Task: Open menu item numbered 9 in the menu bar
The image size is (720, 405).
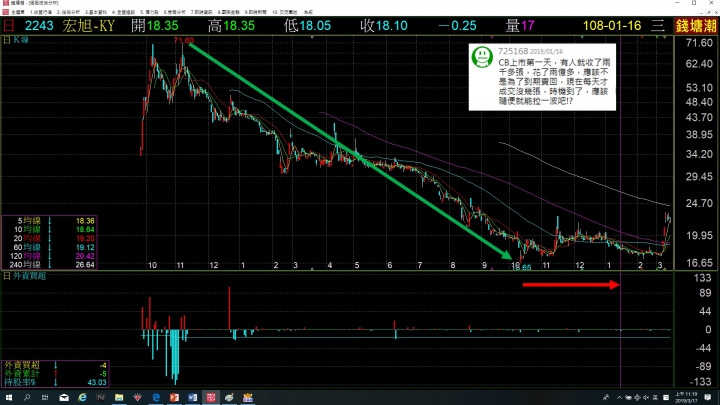Action: coord(256,12)
